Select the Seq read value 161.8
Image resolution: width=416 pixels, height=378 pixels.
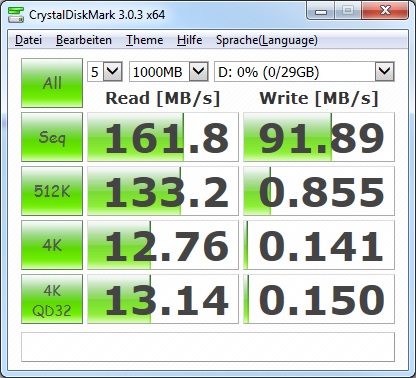click(163, 137)
